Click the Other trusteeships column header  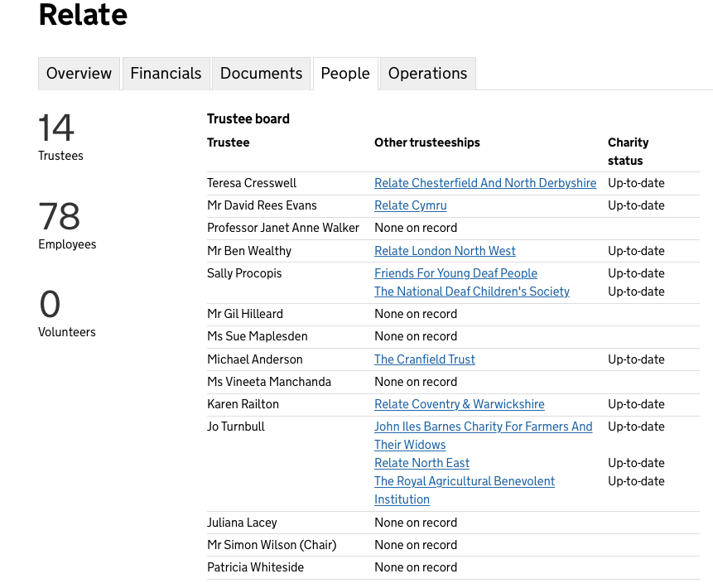click(x=426, y=142)
